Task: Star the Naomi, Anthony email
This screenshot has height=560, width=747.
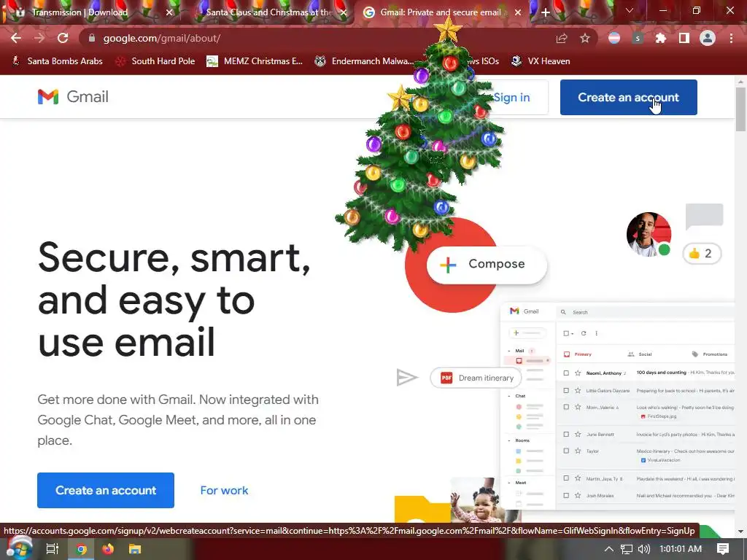Action: pyautogui.click(x=578, y=373)
